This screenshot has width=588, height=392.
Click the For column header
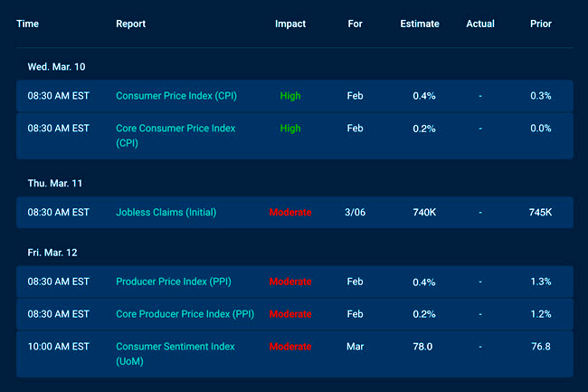pyautogui.click(x=355, y=24)
